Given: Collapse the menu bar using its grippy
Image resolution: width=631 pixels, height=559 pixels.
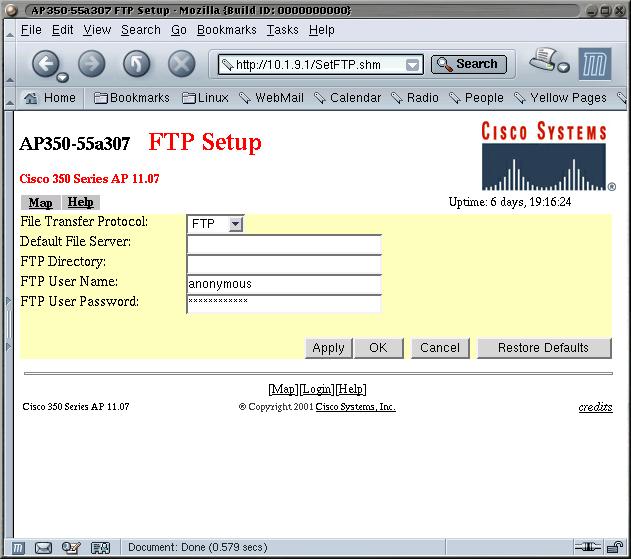Looking at the screenshot, I should point(10,31).
